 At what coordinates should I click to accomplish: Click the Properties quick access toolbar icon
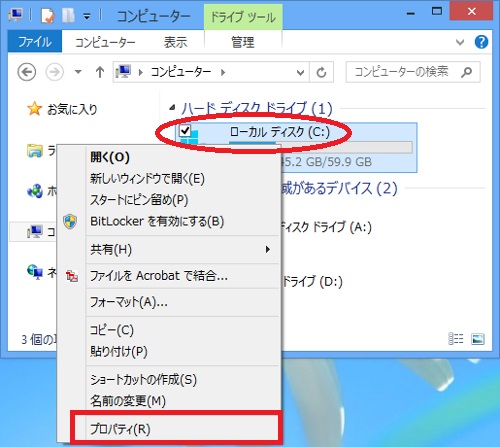pos(47,16)
